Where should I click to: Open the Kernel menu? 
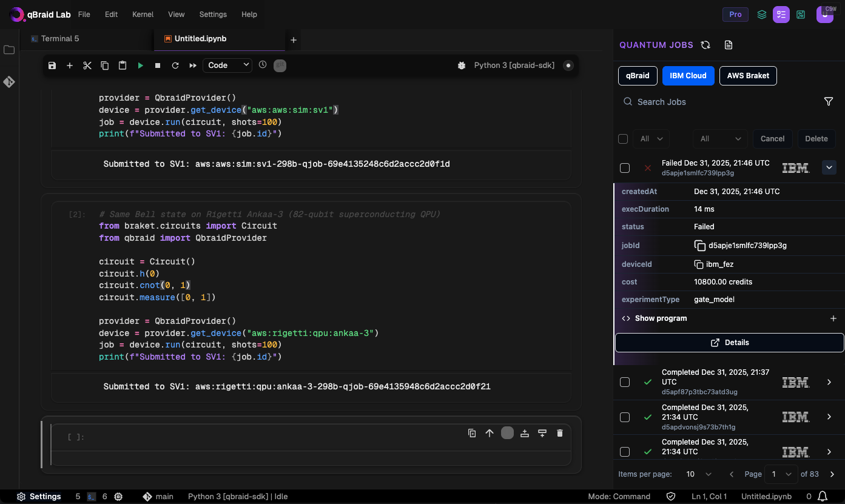143,15
